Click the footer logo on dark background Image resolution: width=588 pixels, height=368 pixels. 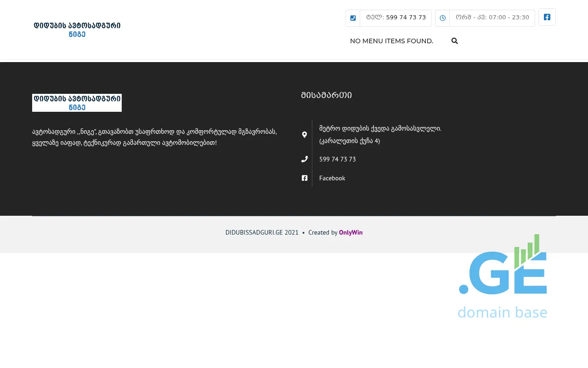77,103
